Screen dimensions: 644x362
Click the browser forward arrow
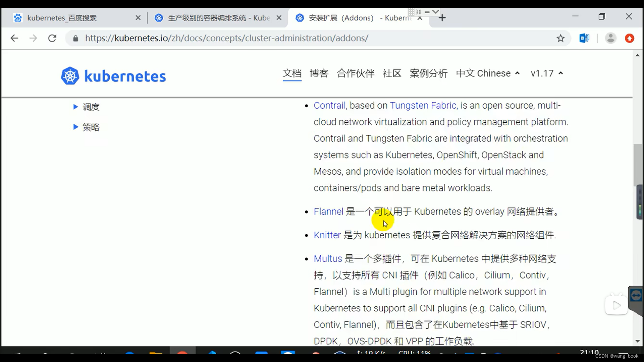click(33, 38)
